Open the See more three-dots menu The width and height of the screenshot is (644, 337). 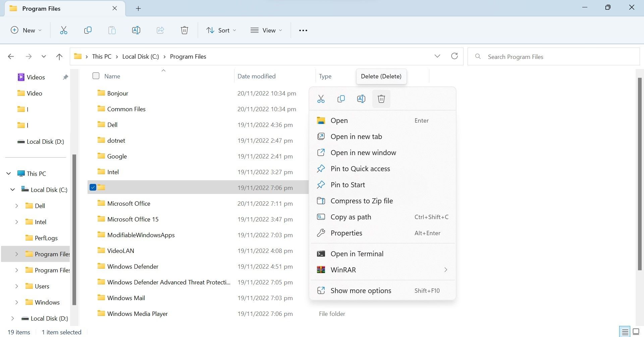[303, 30]
